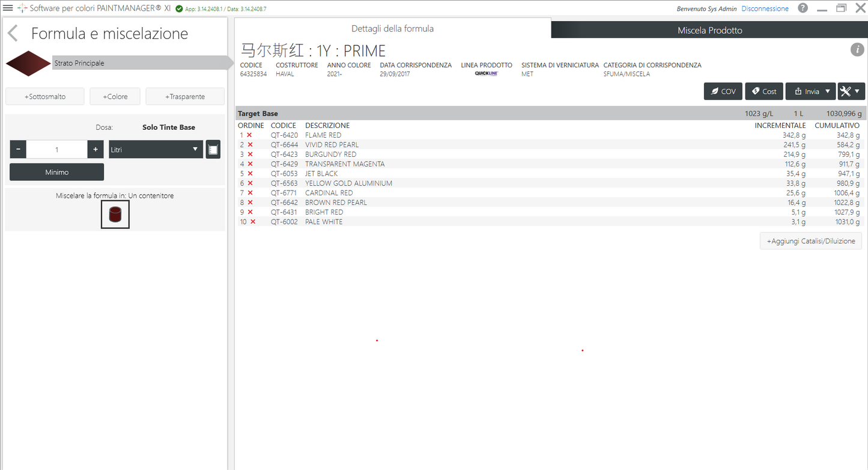Show formula info via the i icon

pos(857,50)
